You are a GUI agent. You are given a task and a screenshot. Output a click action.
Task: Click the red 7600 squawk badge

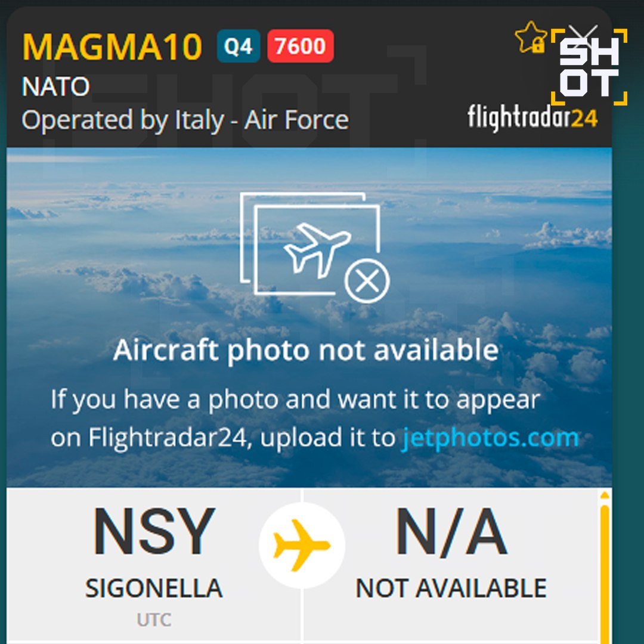[300, 46]
